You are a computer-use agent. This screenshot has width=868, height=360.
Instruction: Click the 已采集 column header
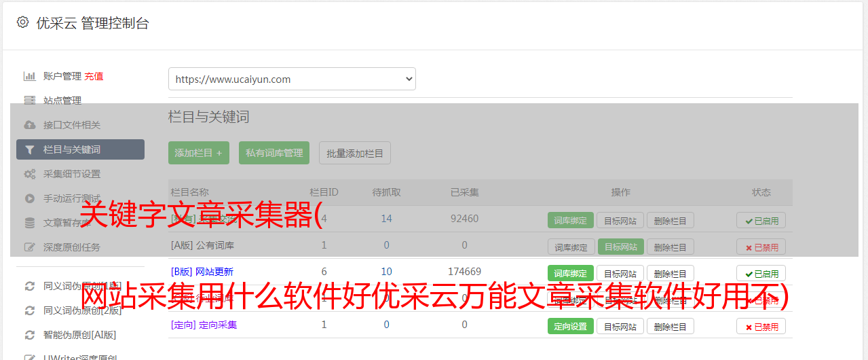[x=465, y=192]
